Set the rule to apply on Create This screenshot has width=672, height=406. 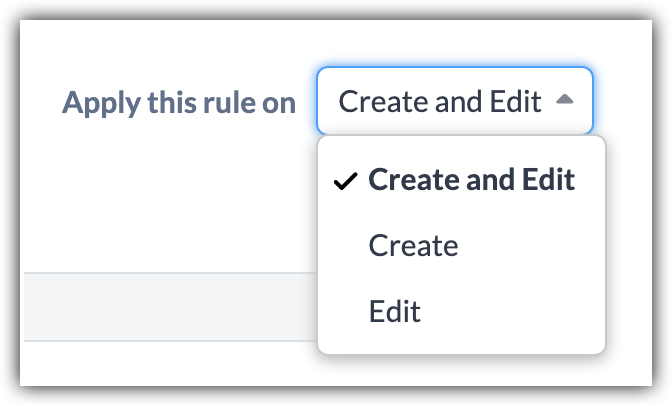coord(413,245)
